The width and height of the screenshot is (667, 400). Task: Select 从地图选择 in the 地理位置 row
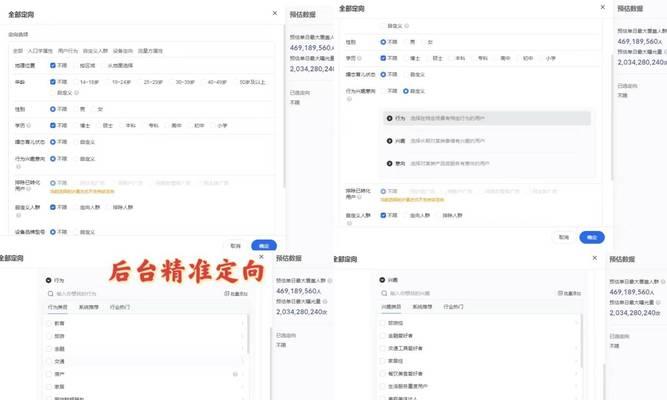104,66
